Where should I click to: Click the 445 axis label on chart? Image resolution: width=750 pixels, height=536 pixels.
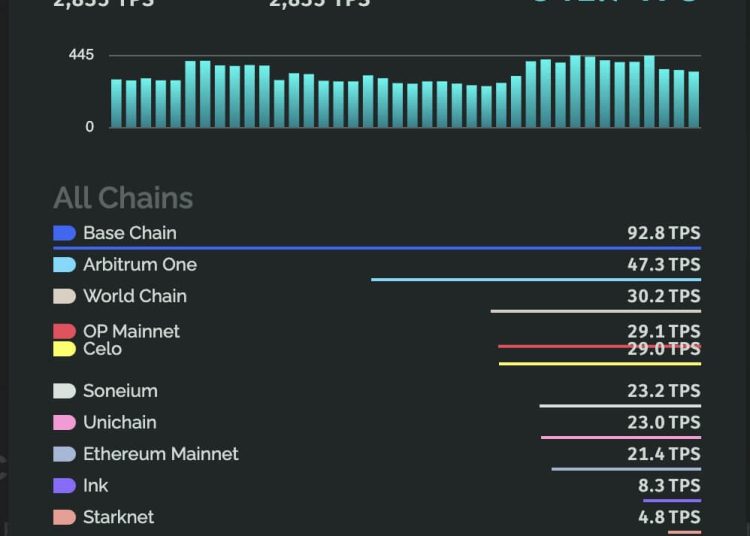coord(81,55)
